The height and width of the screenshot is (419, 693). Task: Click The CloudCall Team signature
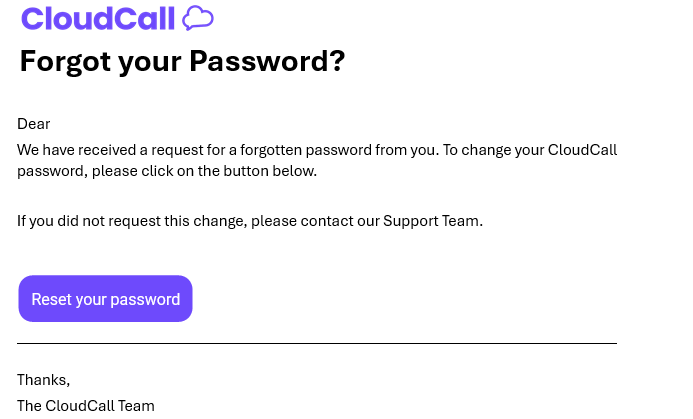(86, 405)
